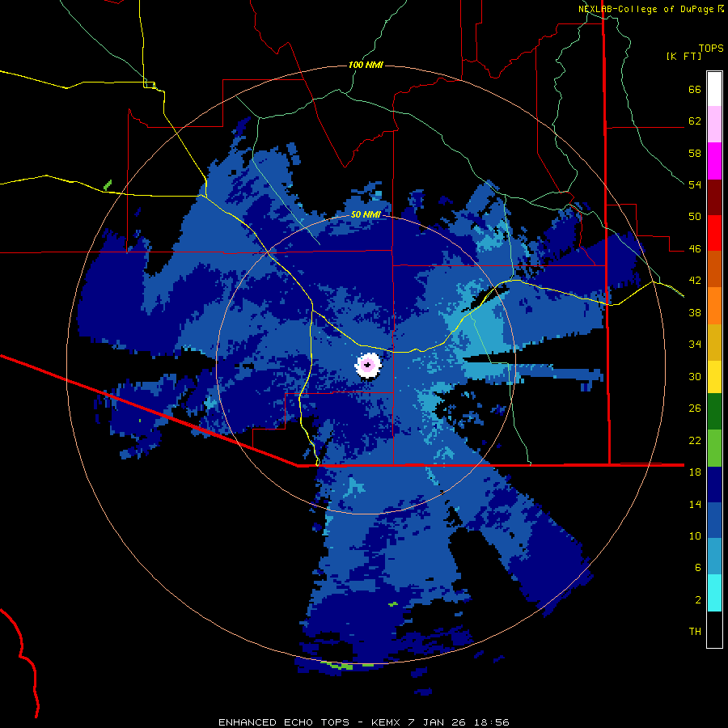
Task: Click the 18 legend value
Action: (695, 472)
